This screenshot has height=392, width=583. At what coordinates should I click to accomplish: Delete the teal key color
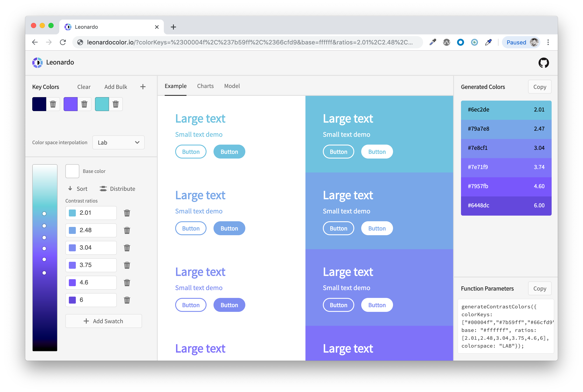click(x=115, y=104)
